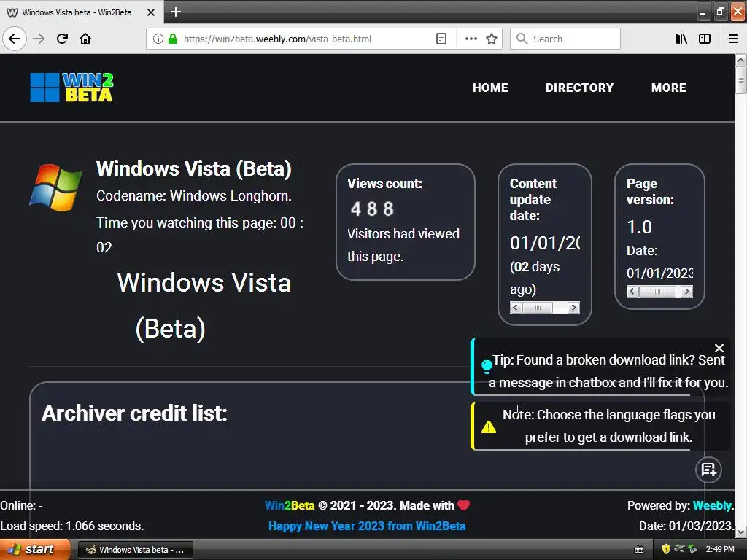
Task: Select the Windows Vista beta - Win2Beta tab
Action: pos(76,12)
